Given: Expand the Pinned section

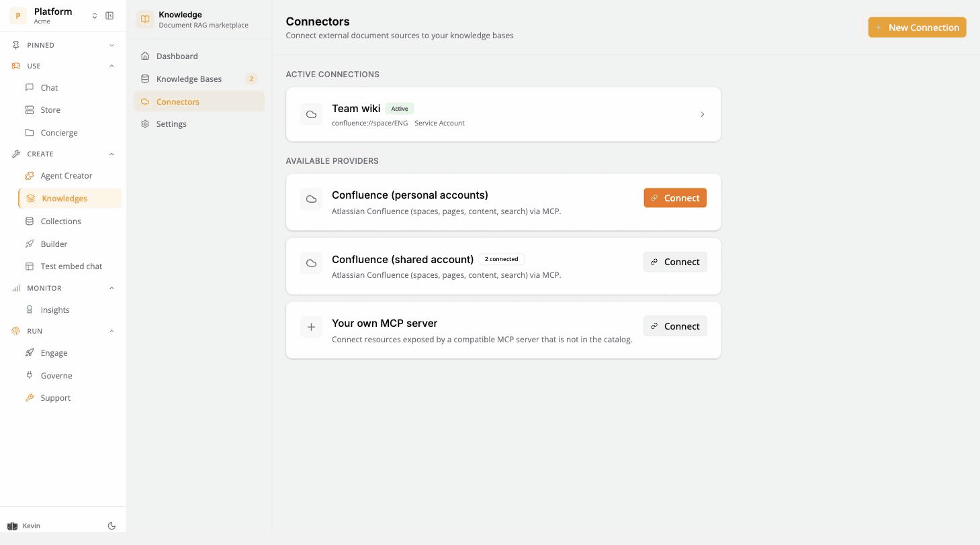Looking at the screenshot, I should pos(112,45).
